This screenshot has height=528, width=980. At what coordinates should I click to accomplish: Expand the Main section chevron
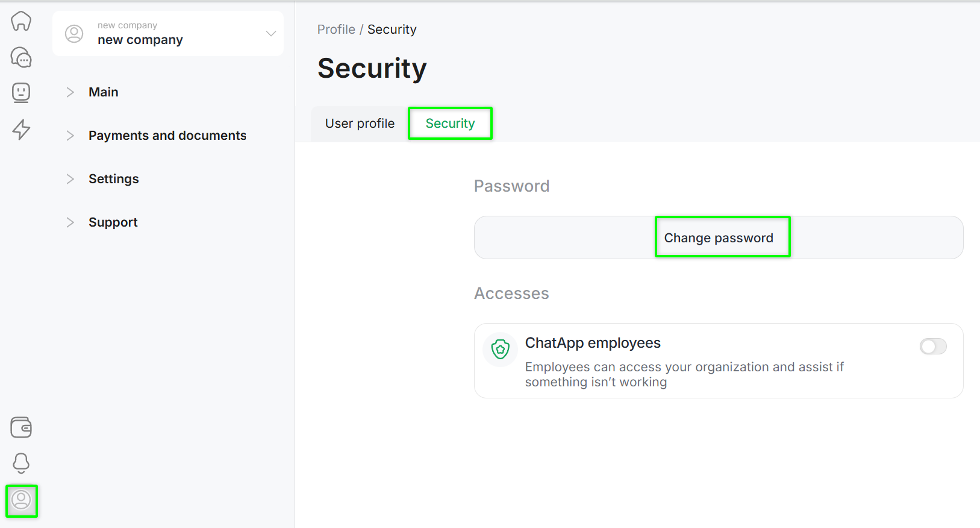(x=70, y=92)
